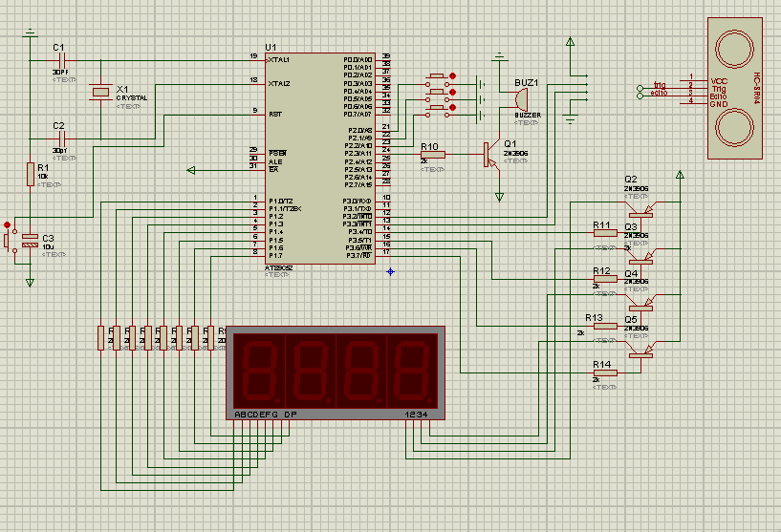
Task: Click the P2.3/A11 pin label
Action: pyautogui.click(x=358, y=154)
